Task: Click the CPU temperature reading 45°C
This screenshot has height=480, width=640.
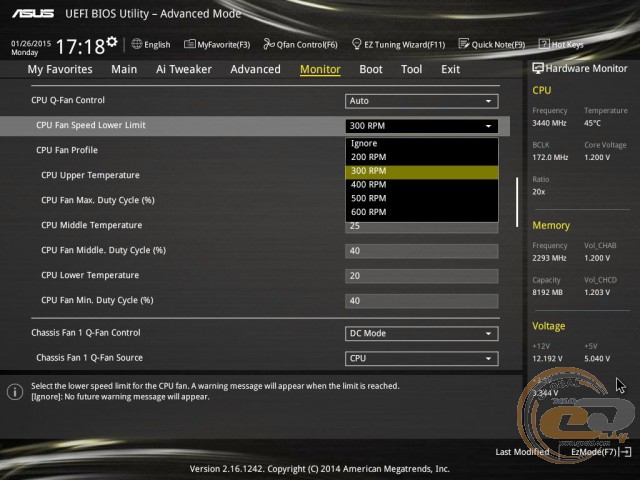Action: 592,123
